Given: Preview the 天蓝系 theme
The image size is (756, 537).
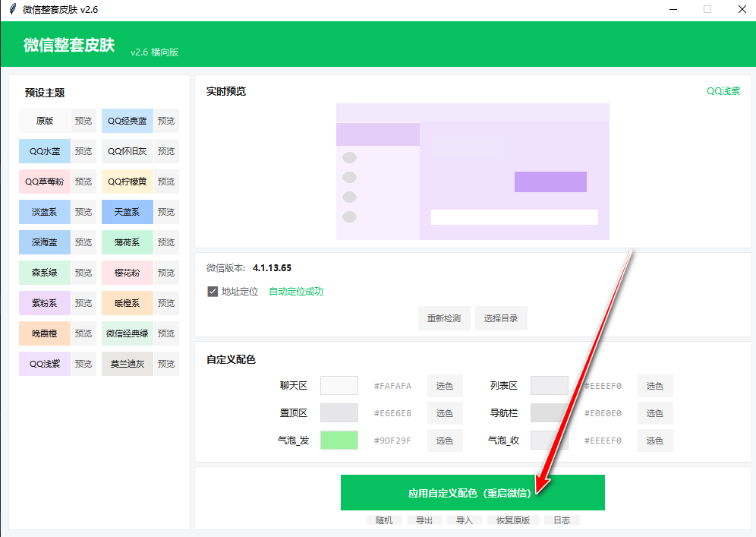Looking at the screenshot, I should (166, 212).
